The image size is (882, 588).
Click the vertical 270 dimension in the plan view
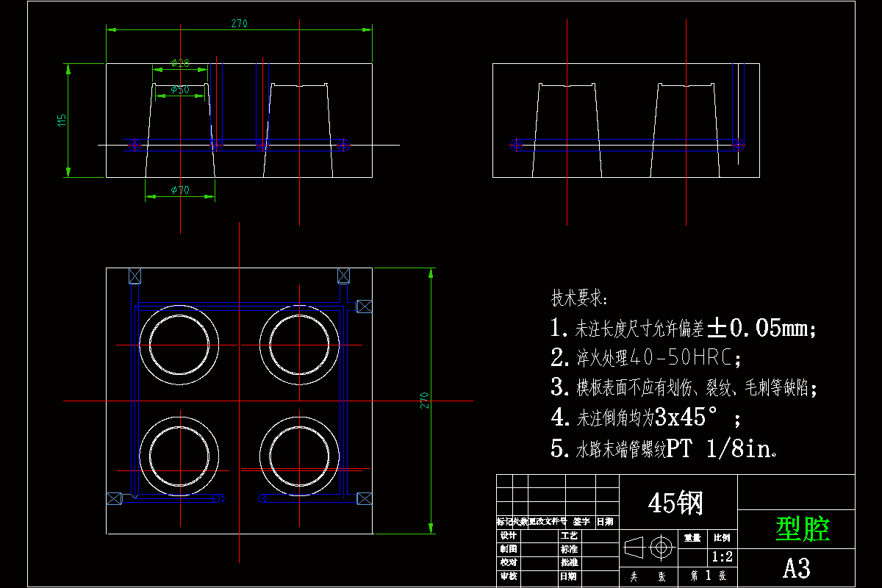(x=424, y=400)
